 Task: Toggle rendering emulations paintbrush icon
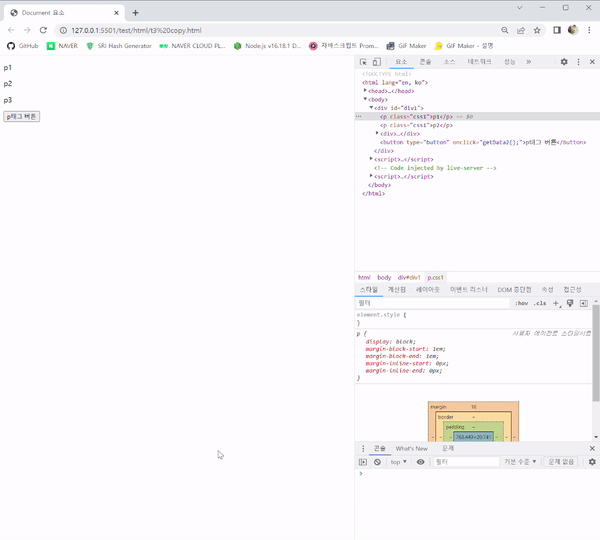570,303
